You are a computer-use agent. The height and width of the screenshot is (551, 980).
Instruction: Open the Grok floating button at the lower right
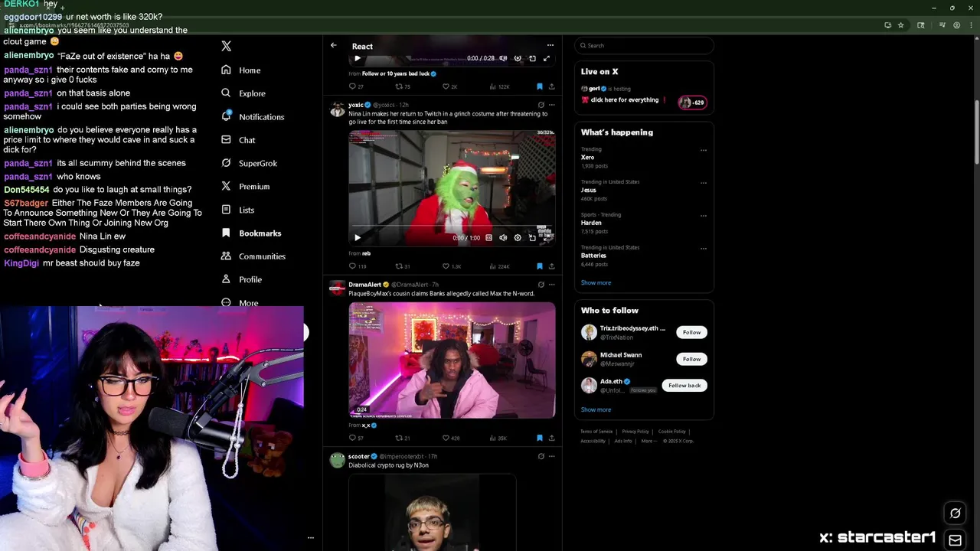click(955, 514)
